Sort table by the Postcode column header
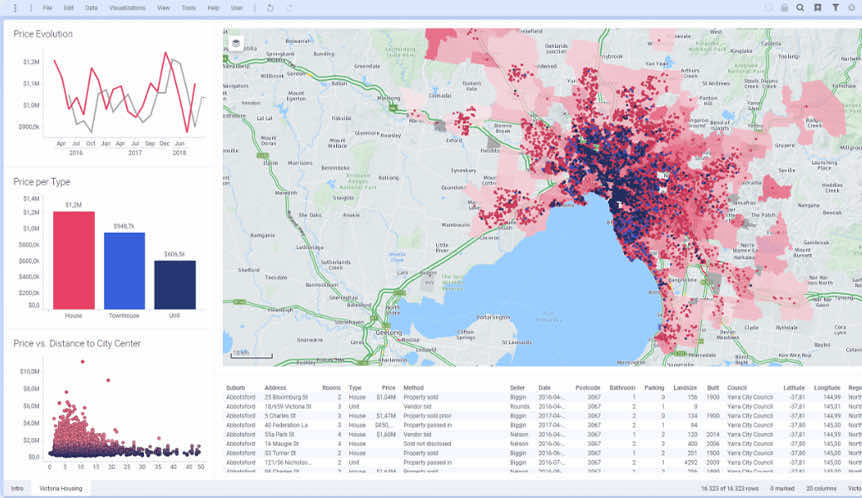 588,388
